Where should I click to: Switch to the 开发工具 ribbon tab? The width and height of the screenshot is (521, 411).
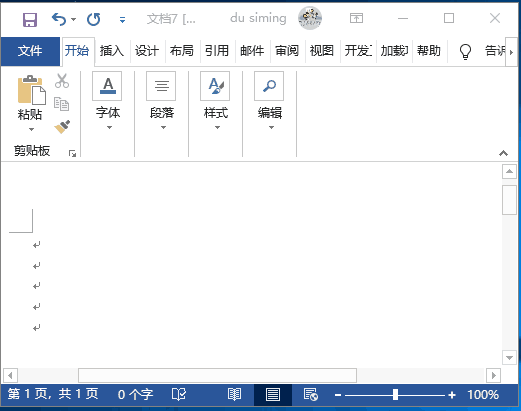tap(358, 51)
